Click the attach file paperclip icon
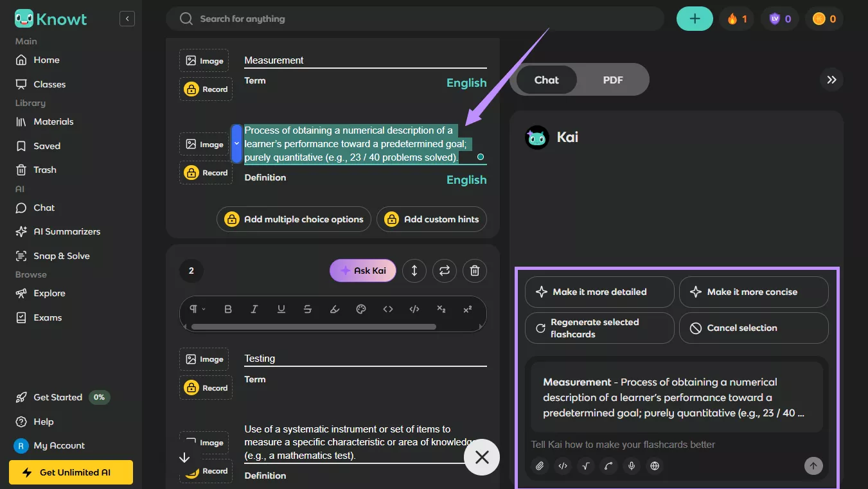Screen dimensions: 868x489 coord(540,466)
